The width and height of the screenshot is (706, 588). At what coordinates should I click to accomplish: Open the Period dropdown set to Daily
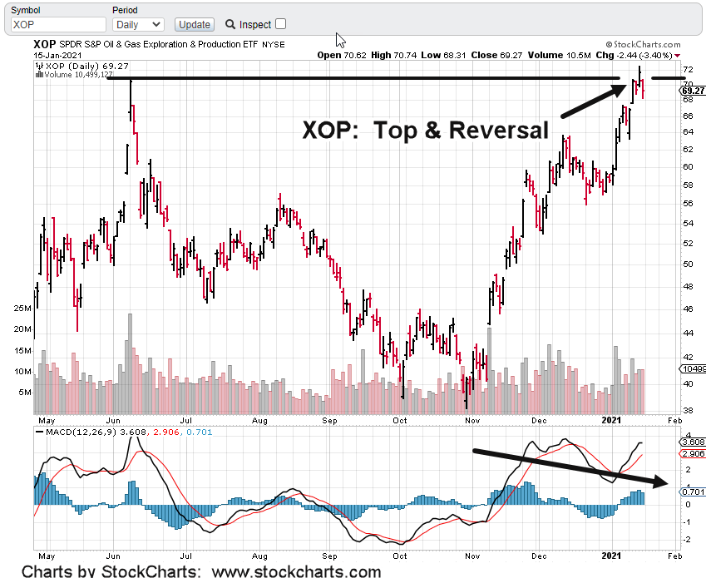pyautogui.click(x=137, y=25)
